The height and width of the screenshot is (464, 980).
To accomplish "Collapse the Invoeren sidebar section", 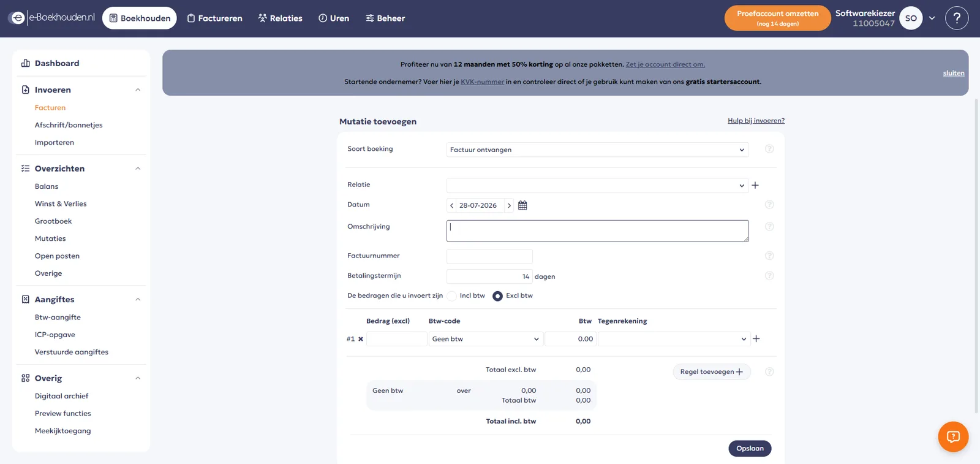I will (x=138, y=89).
